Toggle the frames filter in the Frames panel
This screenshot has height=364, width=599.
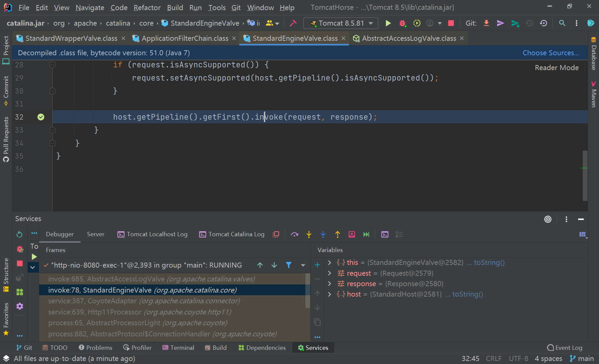click(x=289, y=265)
